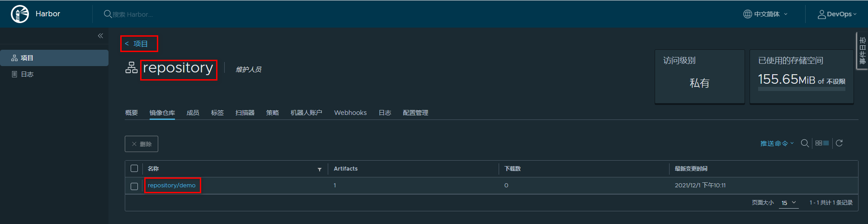Screen dimensions: 868x224
Task: Click the search icon above the repository table
Action: [805, 143]
